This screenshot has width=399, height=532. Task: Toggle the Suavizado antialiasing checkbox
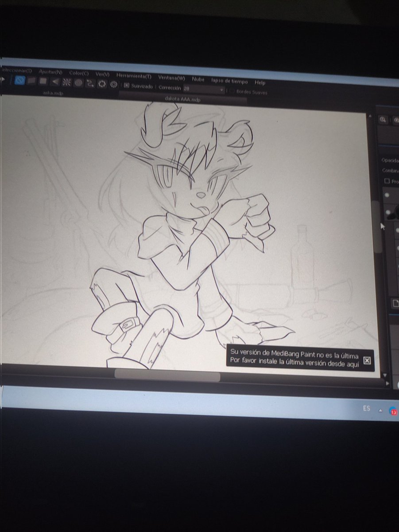[x=126, y=85]
